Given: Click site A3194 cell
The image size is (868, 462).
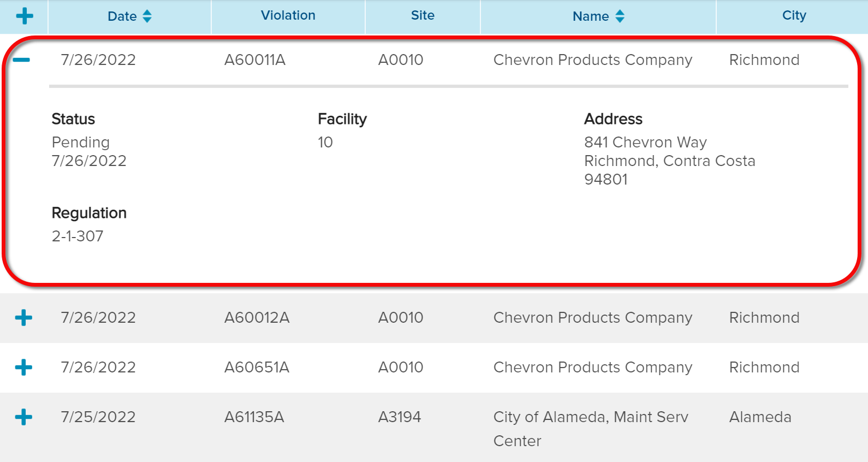Looking at the screenshot, I should 400,417.
